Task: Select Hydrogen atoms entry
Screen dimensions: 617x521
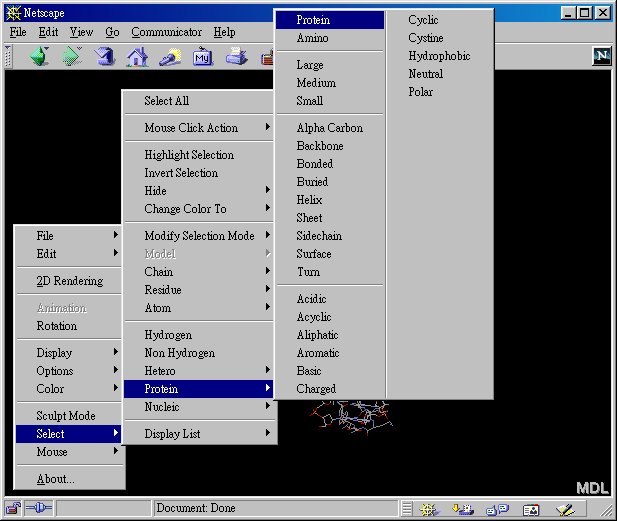Action: (199, 335)
